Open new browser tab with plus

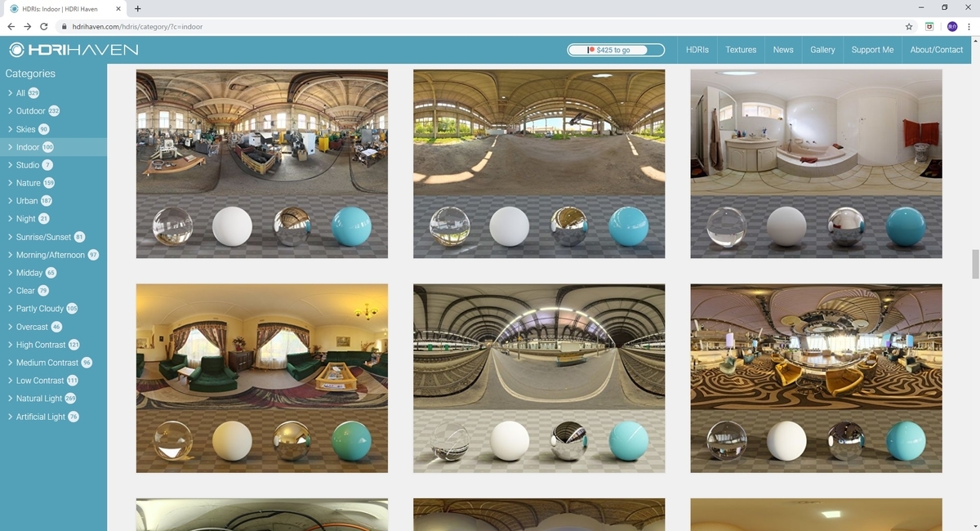(137, 8)
